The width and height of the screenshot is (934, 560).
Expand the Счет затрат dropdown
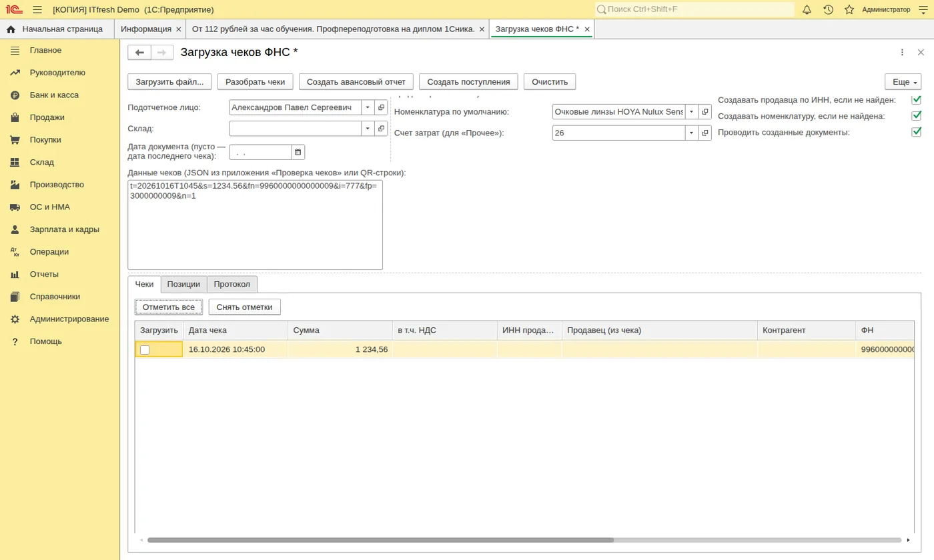tap(692, 133)
